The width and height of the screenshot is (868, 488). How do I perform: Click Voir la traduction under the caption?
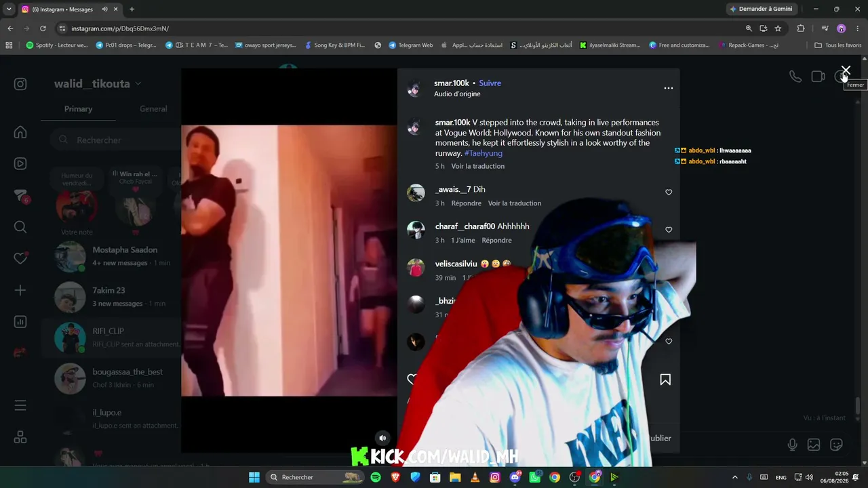pos(478,166)
